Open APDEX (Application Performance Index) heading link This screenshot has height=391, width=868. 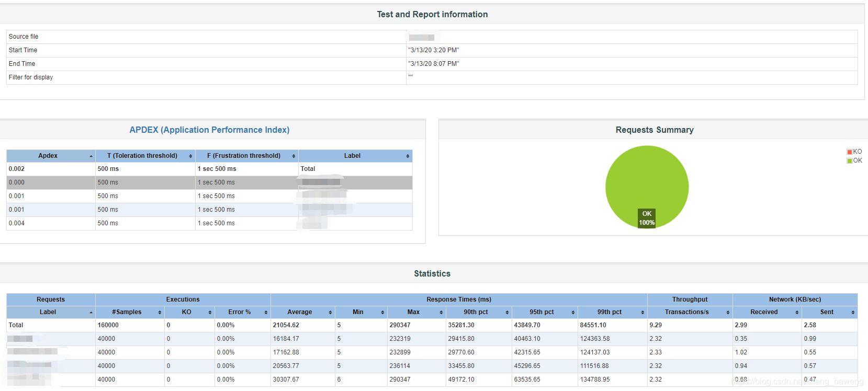pyautogui.click(x=209, y=130)
